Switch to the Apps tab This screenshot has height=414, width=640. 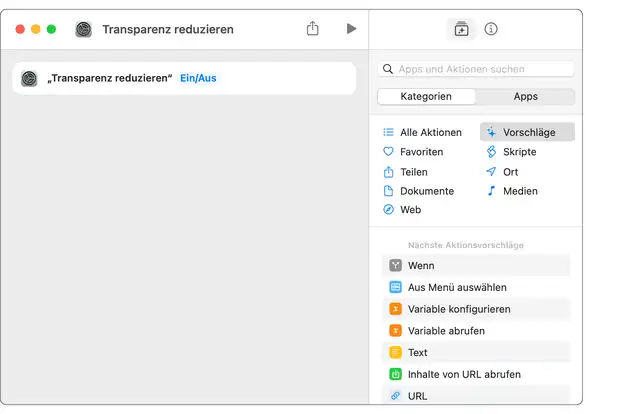click(525, 97)
